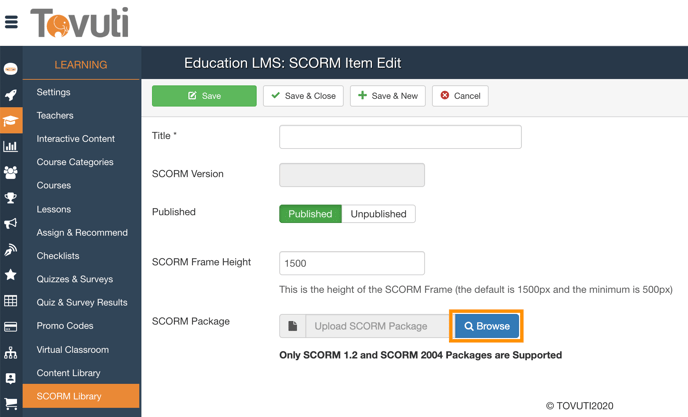This screenshot has width=688, height=417.
Task: Click the green Save button
Action: (204, 96)
